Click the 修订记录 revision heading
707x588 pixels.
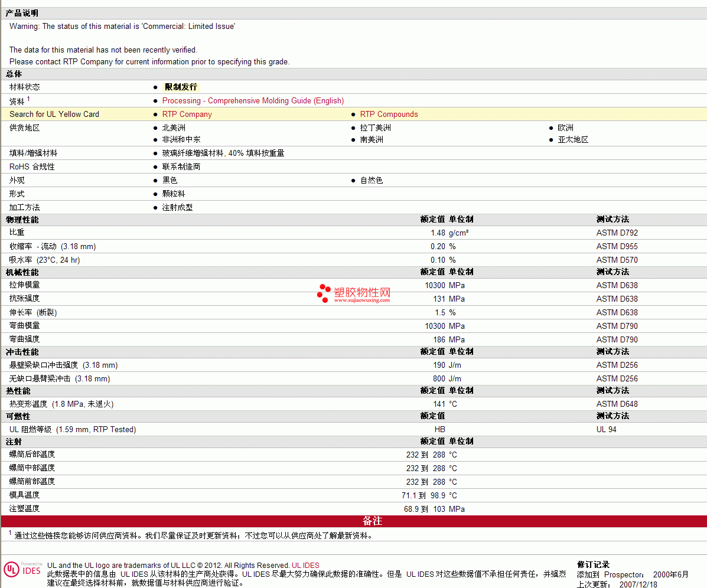(593, 564)
